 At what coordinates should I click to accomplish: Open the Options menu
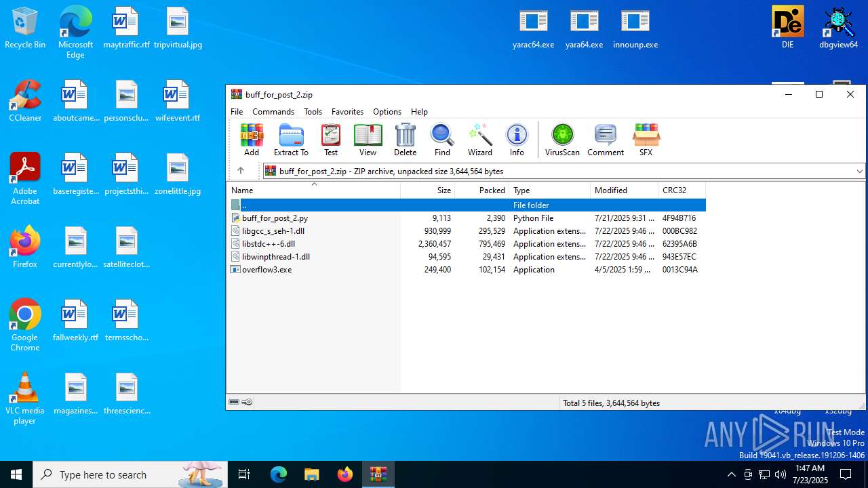[x=387, y=112]
